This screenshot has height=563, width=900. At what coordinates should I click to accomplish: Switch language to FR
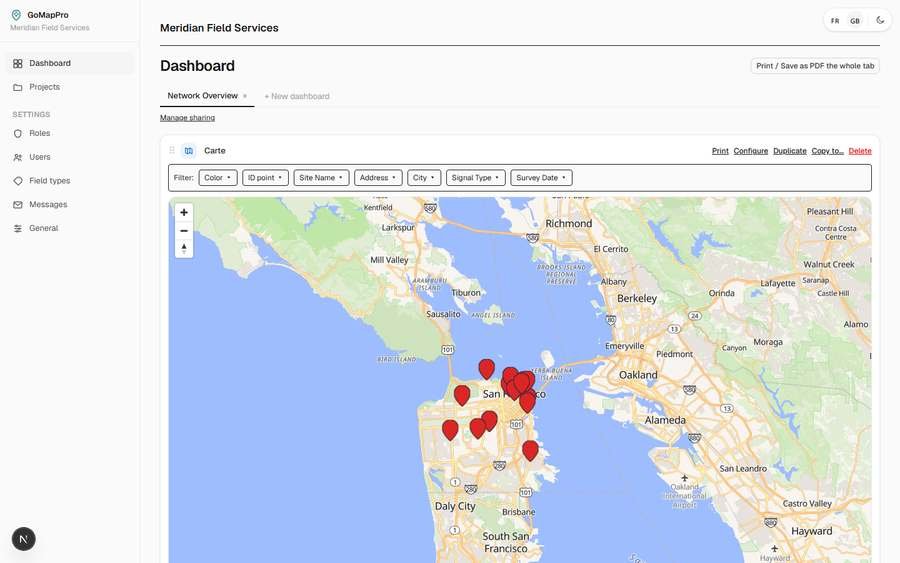pyautogui.click(x=835, y=21)
